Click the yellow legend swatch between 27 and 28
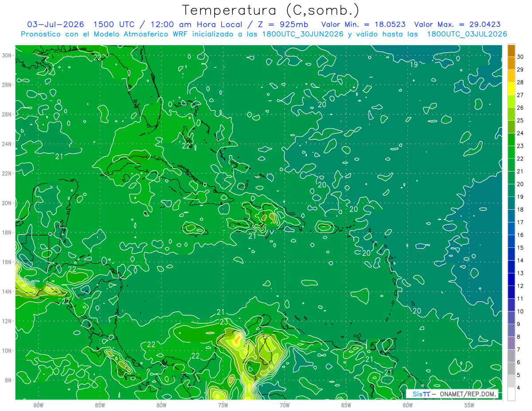This screenshot has width=532, height=411. tap(511, 88)
